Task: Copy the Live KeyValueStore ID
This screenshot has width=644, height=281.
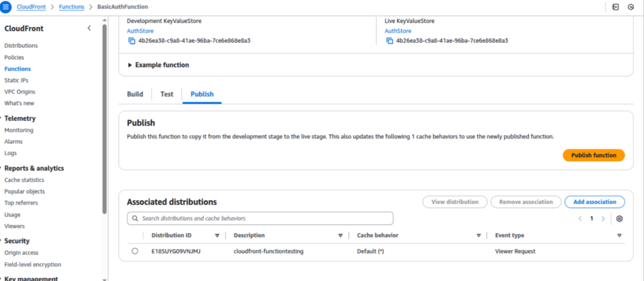Action: 389,41
